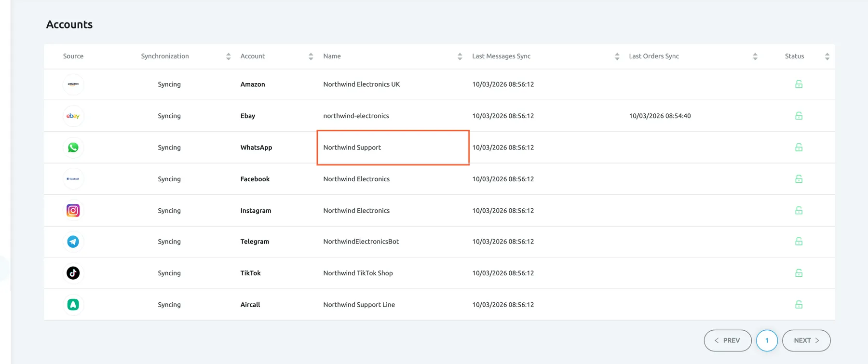Click the Instagram source icon
This screenshot has height=364, width=868.
73,211
